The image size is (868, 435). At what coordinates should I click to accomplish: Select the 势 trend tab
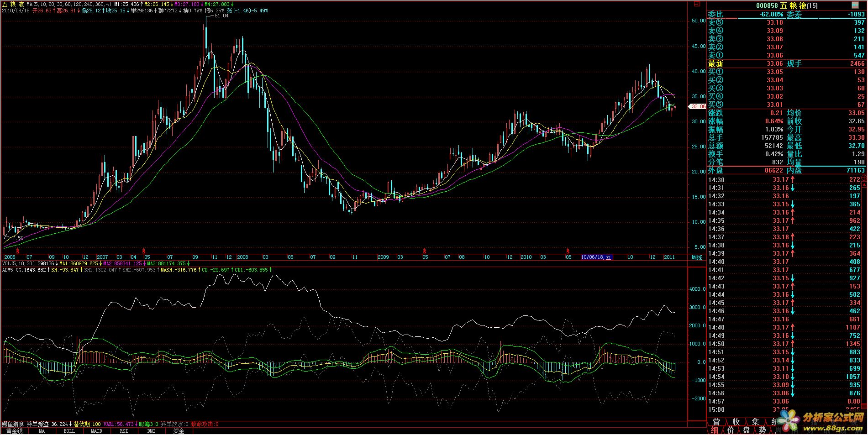763,430
